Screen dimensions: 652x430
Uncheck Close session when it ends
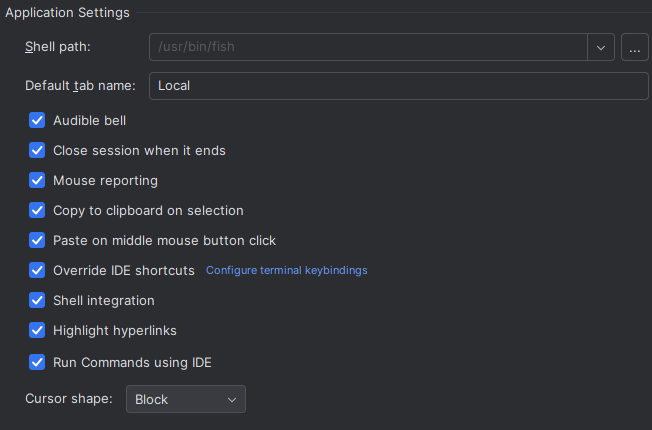37,151
